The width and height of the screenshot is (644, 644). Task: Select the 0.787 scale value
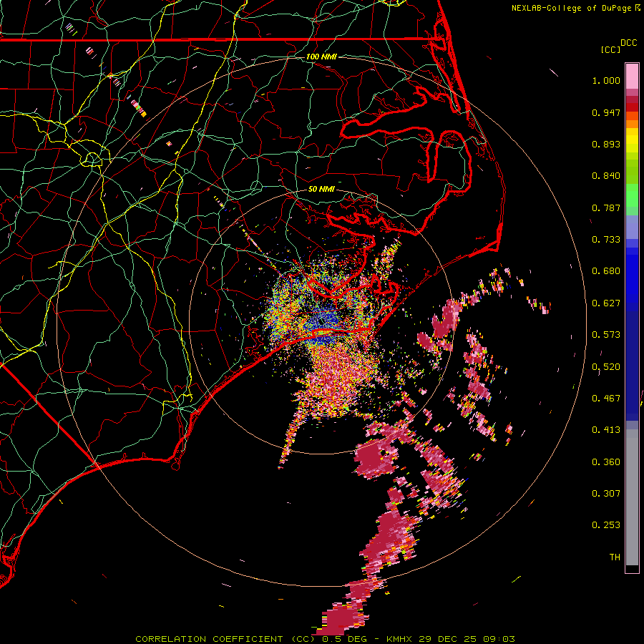click(x=606, y=208)
